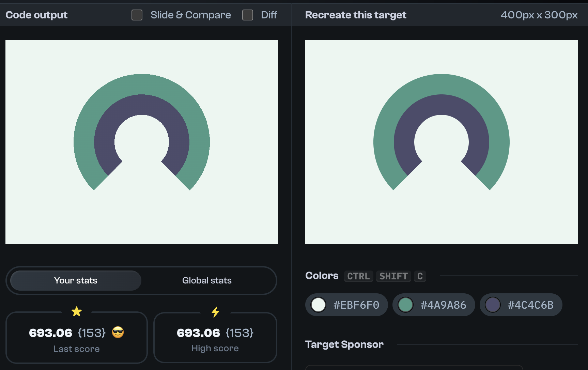Click the lightning bolt icon above High score
588x370 pixels.
215,312
